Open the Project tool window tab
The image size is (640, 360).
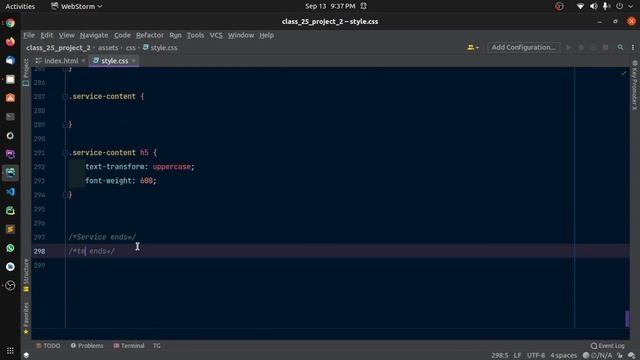(26, 72)
